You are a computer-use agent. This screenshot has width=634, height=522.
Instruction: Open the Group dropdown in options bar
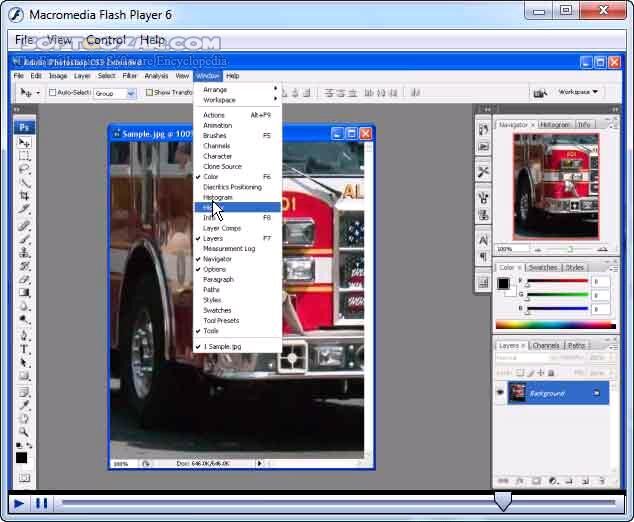(115, 93)
